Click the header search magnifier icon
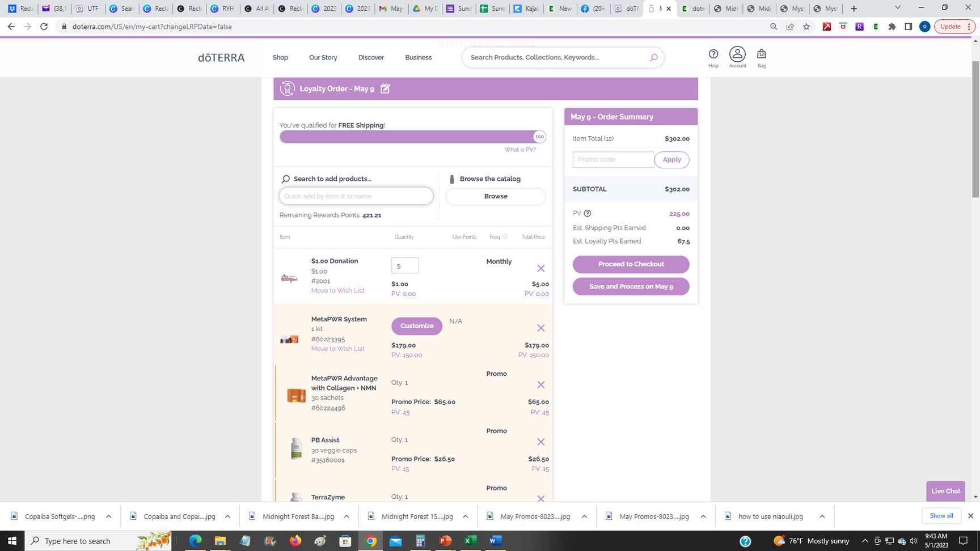 pyautogui.click(x=653, y=57)
